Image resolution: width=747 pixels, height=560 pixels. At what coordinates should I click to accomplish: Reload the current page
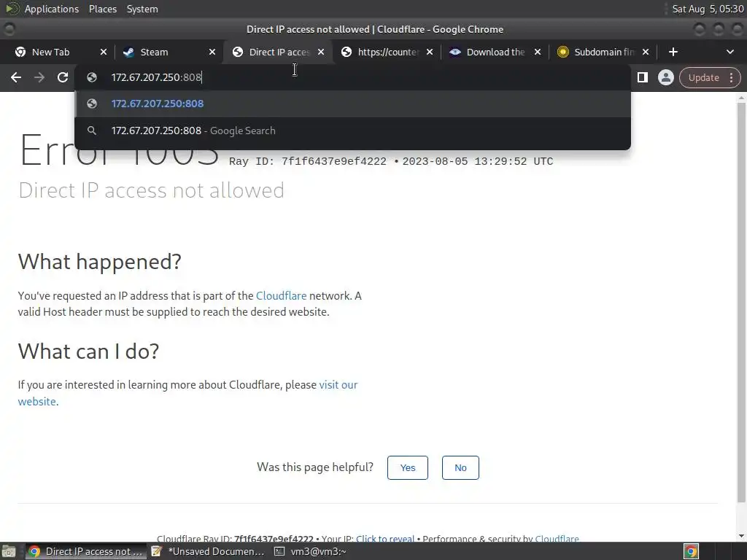(x=63, y=77)
